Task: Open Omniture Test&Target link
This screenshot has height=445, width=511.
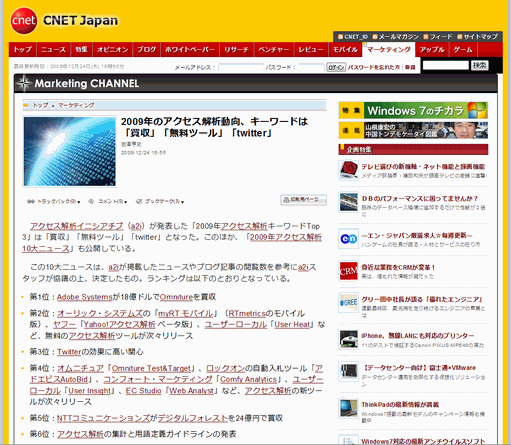Action: pos(151,369)
